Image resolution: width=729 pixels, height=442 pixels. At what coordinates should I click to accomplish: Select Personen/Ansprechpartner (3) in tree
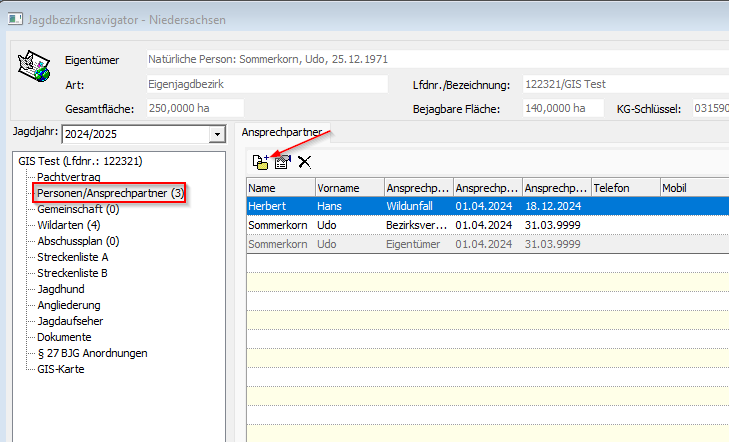click(110, 192)
